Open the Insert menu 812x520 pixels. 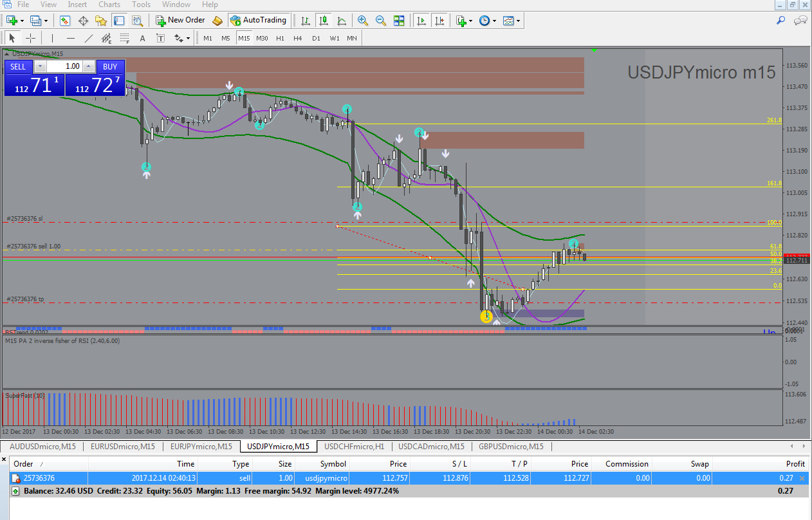[x=77, y=5]
